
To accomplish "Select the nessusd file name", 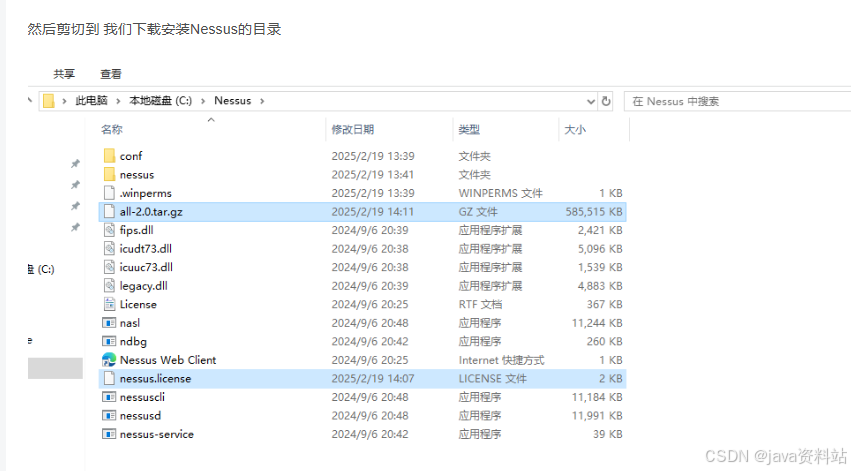I will (x=140, y=416).
